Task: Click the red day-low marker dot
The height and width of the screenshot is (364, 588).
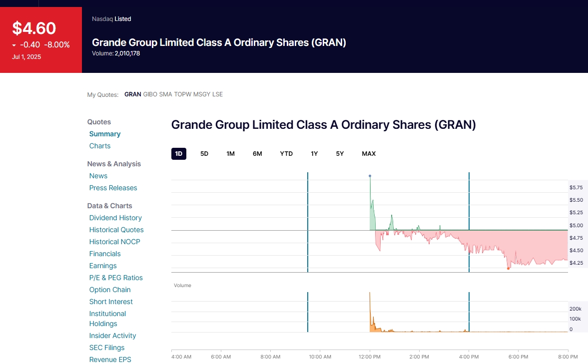Action: click(x=508, y=269)
